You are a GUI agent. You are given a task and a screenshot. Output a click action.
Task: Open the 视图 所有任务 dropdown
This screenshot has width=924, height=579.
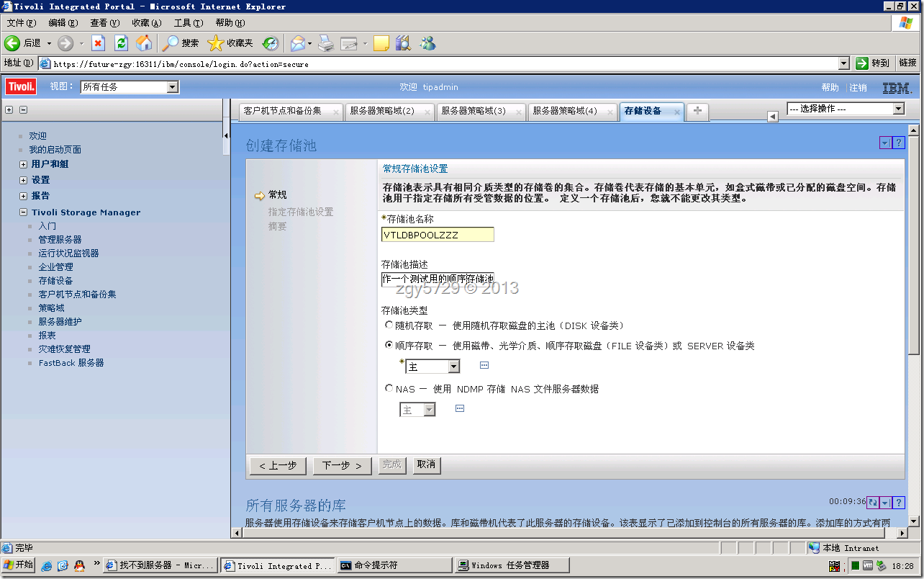click(x=130, y=87)
